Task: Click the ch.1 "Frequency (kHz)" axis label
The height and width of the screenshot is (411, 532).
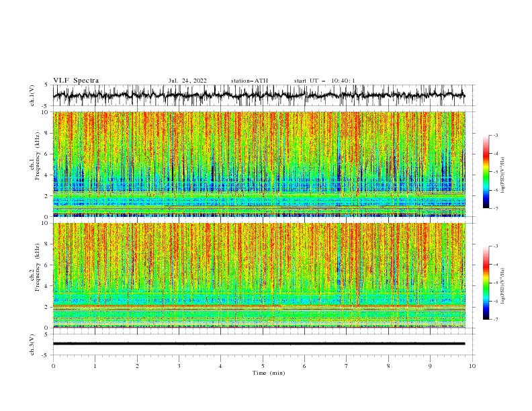Action: (38, 156)
